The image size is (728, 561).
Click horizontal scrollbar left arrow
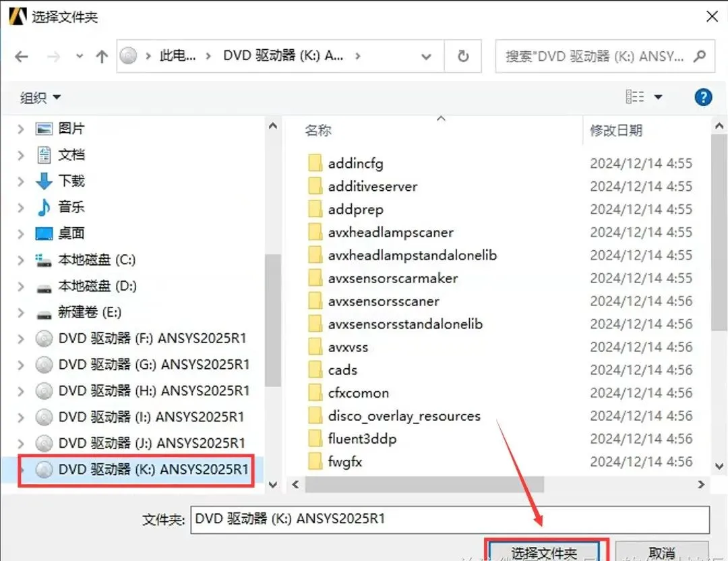[x=295, y=484]
